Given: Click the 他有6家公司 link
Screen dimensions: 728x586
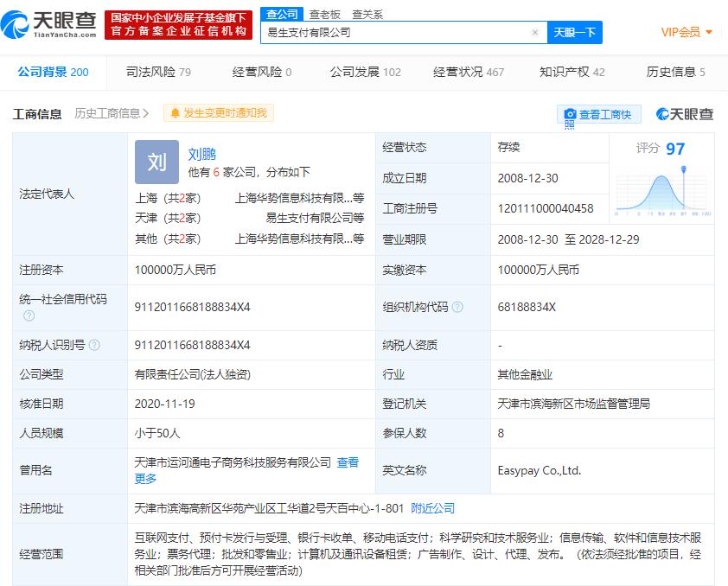Looking at the screenshot, I should tap(219, 171).
